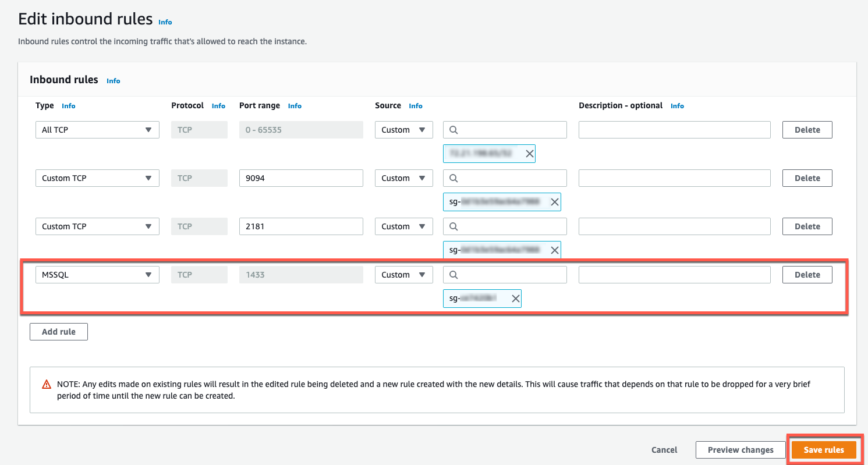Click the search icon in the MSSQL source field
Image resolution: width=868 pixels, height=465 pixels.
(x=454, y=275)
